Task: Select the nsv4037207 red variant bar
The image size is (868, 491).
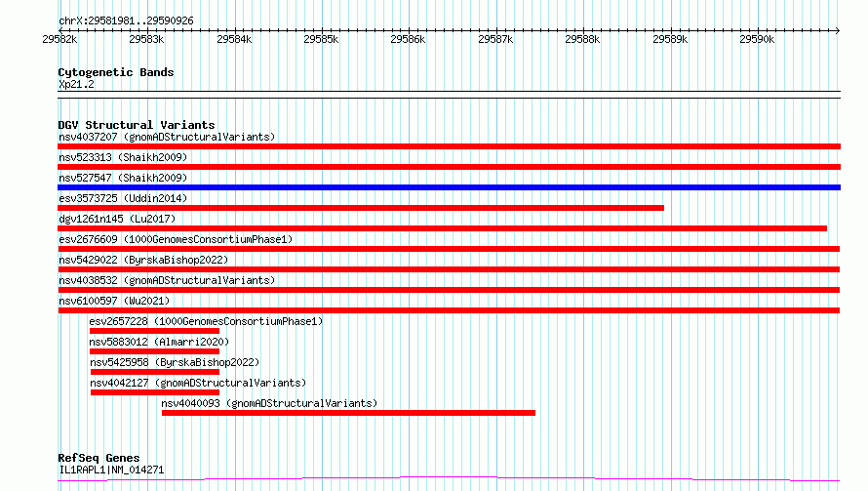Action: pyautogui.click(x=449, y=146)
